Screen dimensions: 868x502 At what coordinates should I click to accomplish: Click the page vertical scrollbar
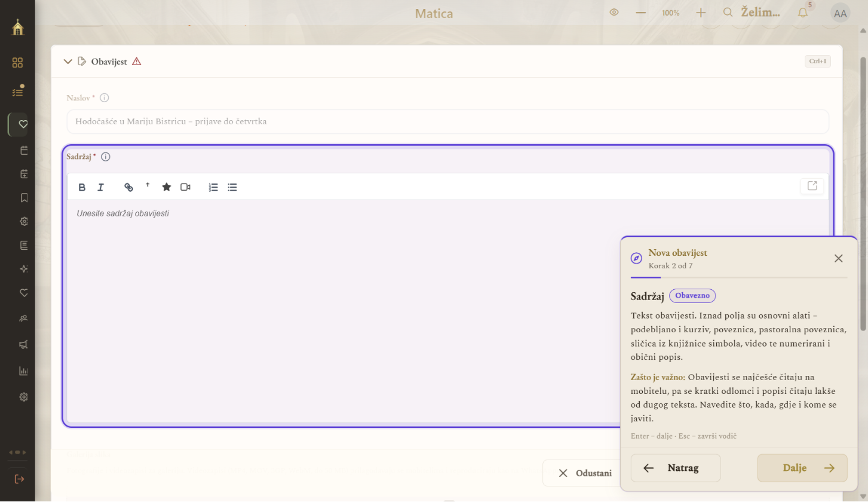coord(863,194)
